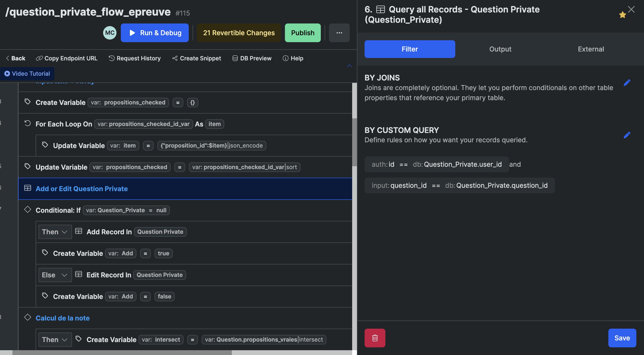Image resolution: width=644 pixels, height=355 pixels.
Task: Click the Question_Private = null condition
Action: point(126,210)
